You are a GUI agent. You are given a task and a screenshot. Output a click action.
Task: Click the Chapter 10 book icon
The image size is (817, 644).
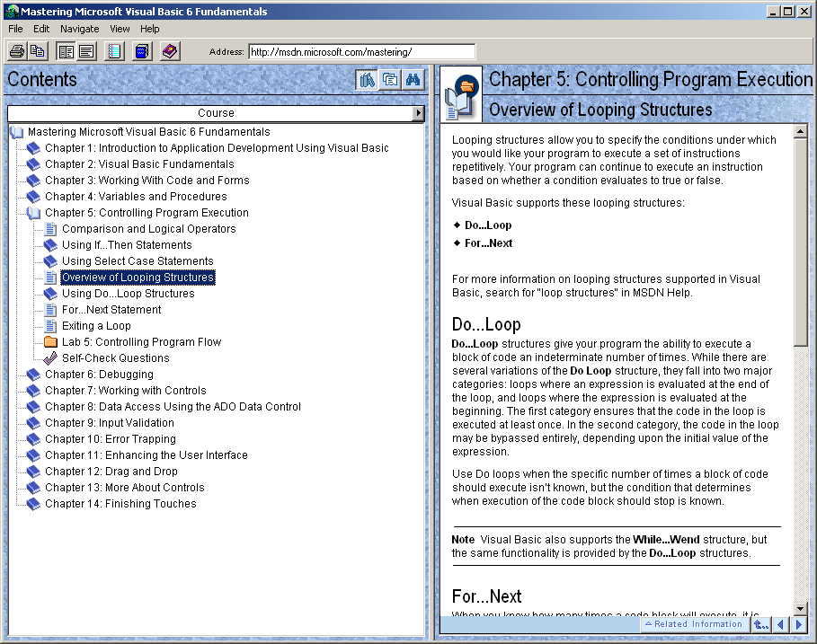pos(33,438)
